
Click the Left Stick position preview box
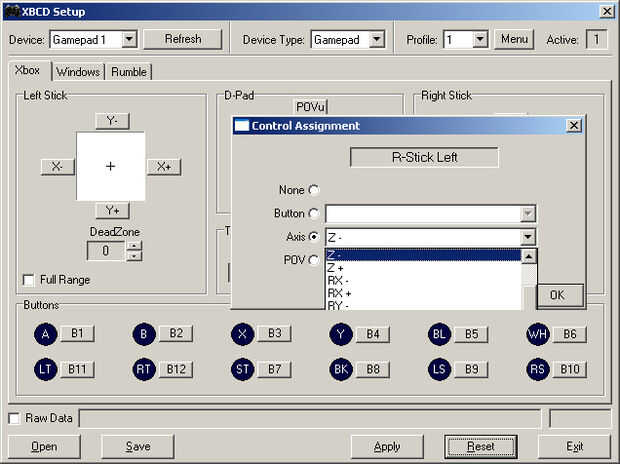click(x=111, y=167)
